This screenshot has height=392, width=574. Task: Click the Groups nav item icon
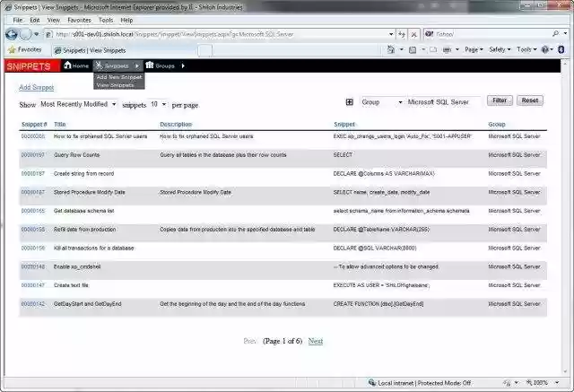(x=150, y=65)
